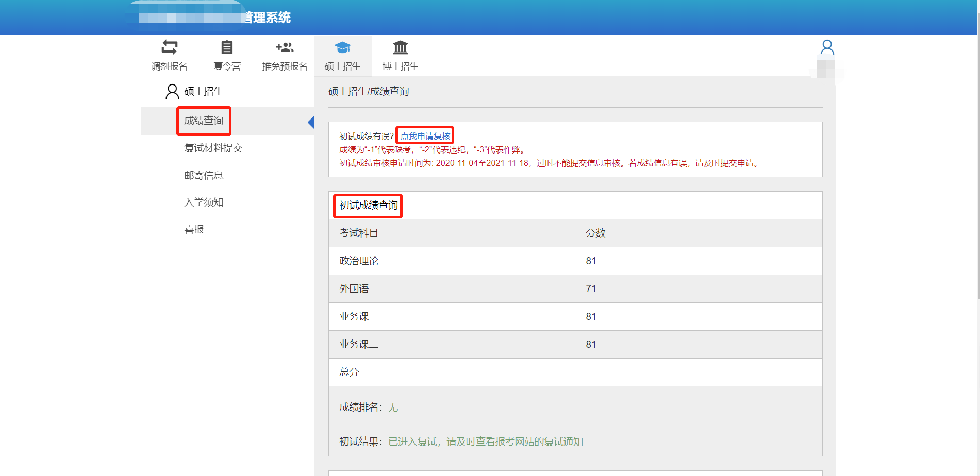Click the 硕士招生/成绩查询 breadcrumb text
Screen dimensions: 980x476
pos(369,92)
